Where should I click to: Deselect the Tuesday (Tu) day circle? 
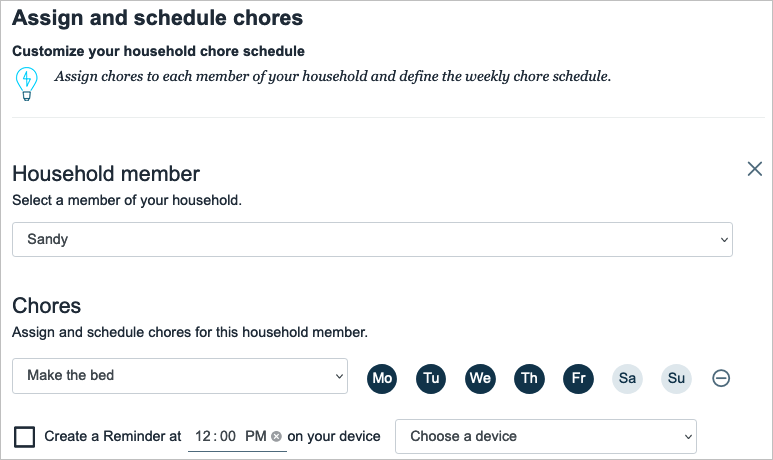pos(431,378)
